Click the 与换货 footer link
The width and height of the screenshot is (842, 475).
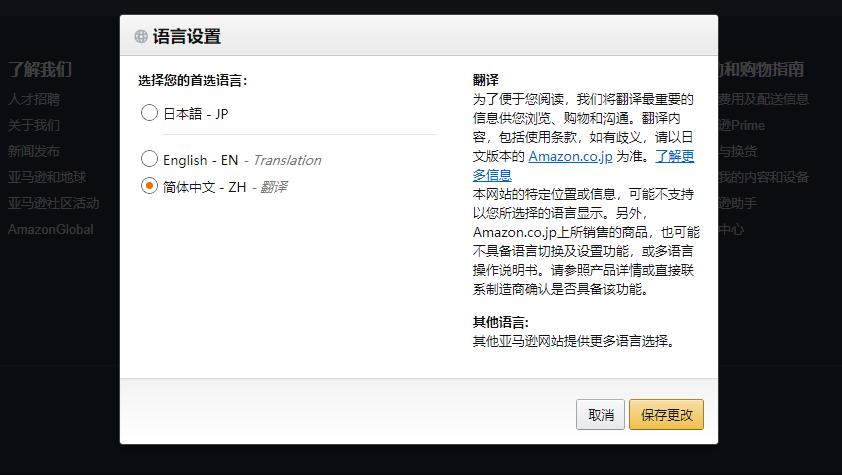click(738, 151)
